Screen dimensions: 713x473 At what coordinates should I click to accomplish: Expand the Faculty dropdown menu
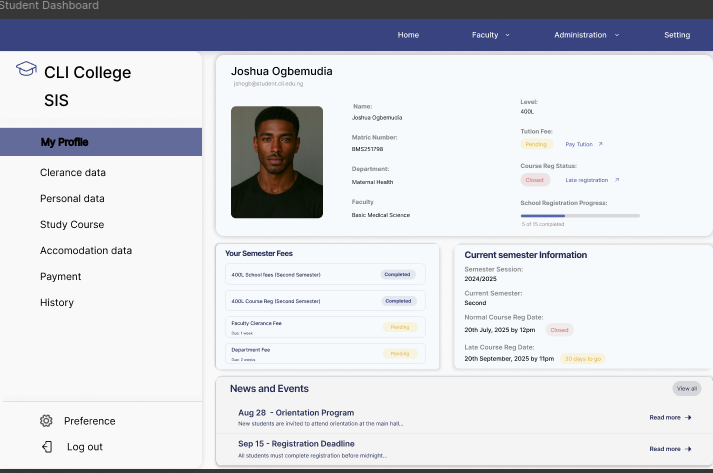click(490, 35)
